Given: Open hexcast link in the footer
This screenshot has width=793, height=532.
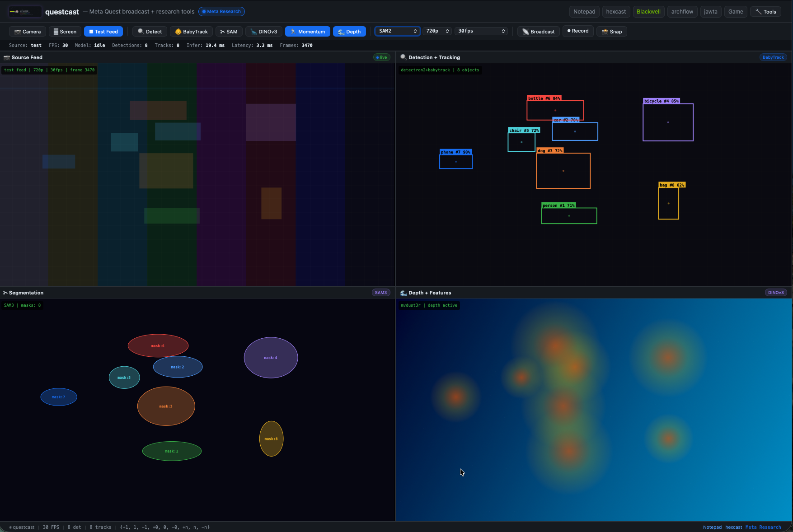Looking at the screenshot, I should [733, 527].
